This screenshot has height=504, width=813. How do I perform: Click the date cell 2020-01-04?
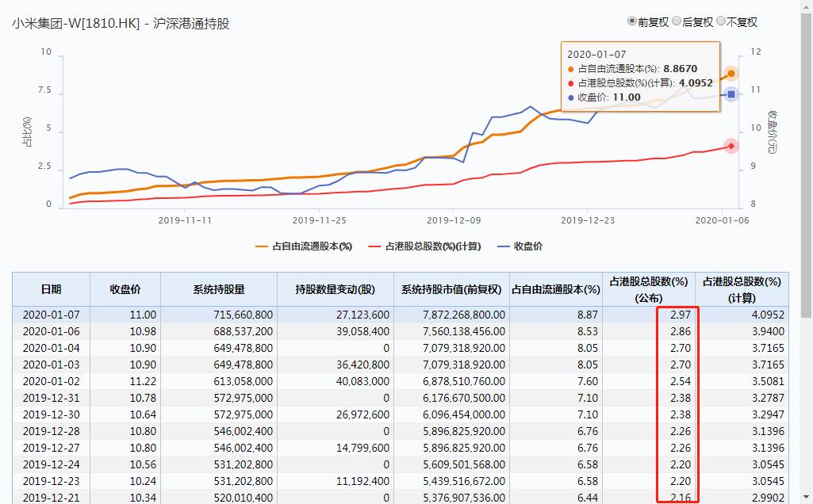point(52,348)
